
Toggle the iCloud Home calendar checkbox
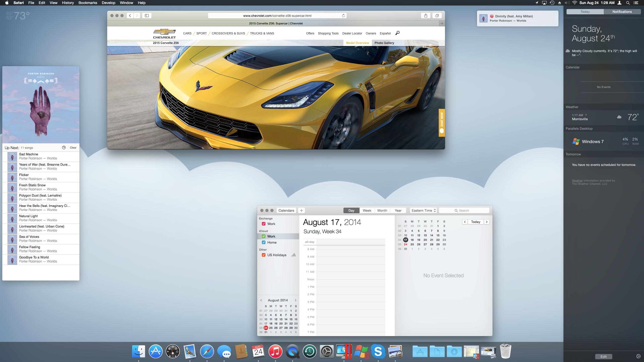coord(264,242)
